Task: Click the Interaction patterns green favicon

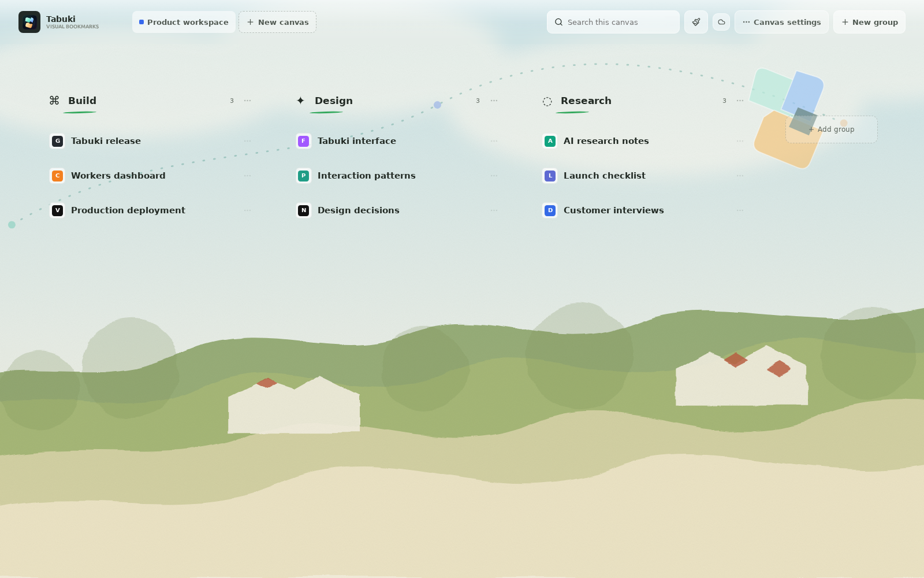Action: pyautogui.click(x=304, y=176)
